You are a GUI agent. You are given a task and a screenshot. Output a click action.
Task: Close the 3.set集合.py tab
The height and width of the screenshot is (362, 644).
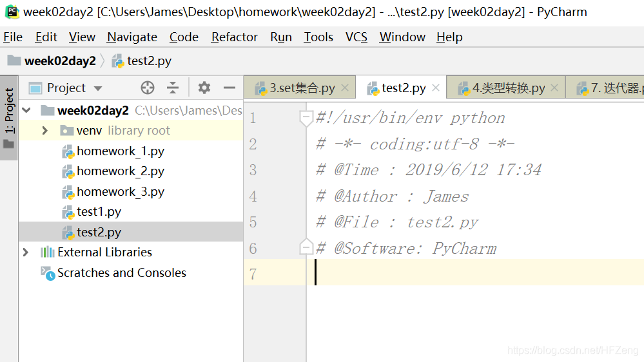click(345, 88)
